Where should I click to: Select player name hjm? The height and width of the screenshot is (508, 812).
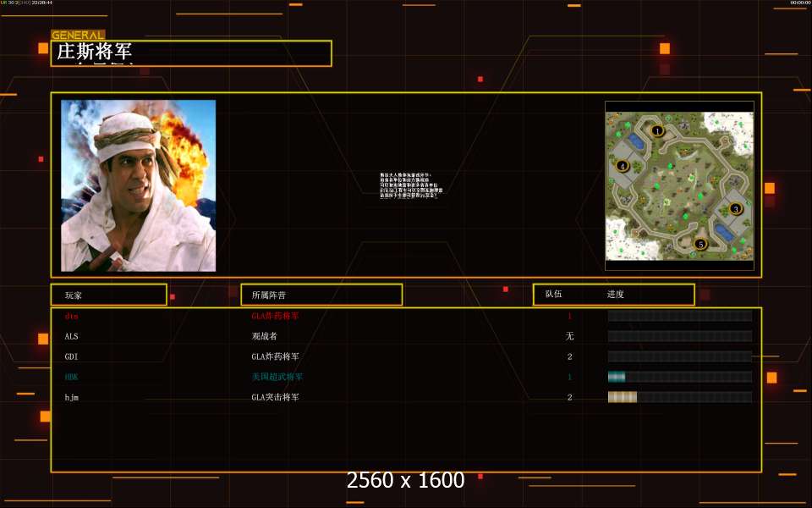coord(71,398)
